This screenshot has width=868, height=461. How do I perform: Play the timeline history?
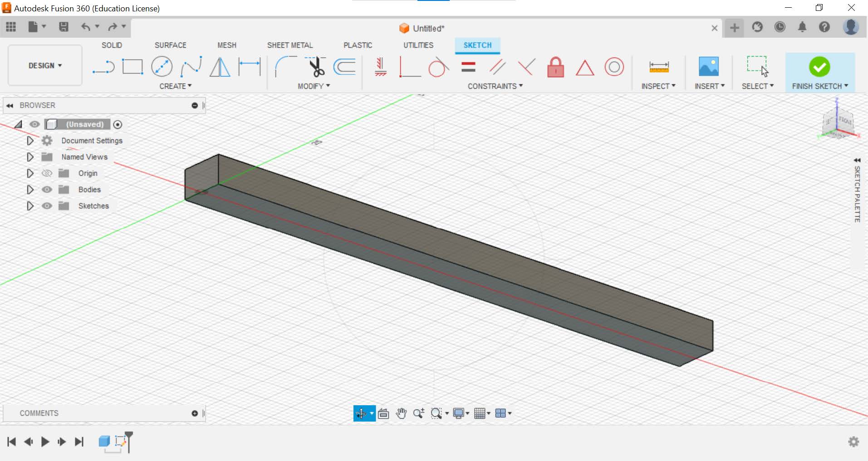pos(45,442)
